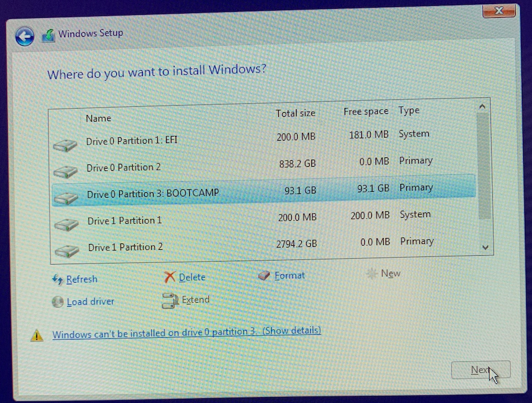This screenshot has width=532, height=403.
Task: Click the 93.1 GB free space value
Action: pos(373,189)
